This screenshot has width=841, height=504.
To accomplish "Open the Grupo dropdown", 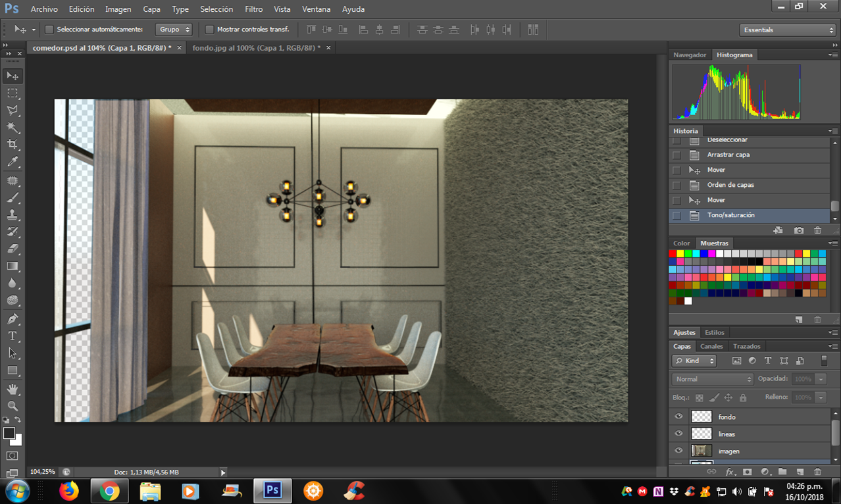I will point(174,30).
